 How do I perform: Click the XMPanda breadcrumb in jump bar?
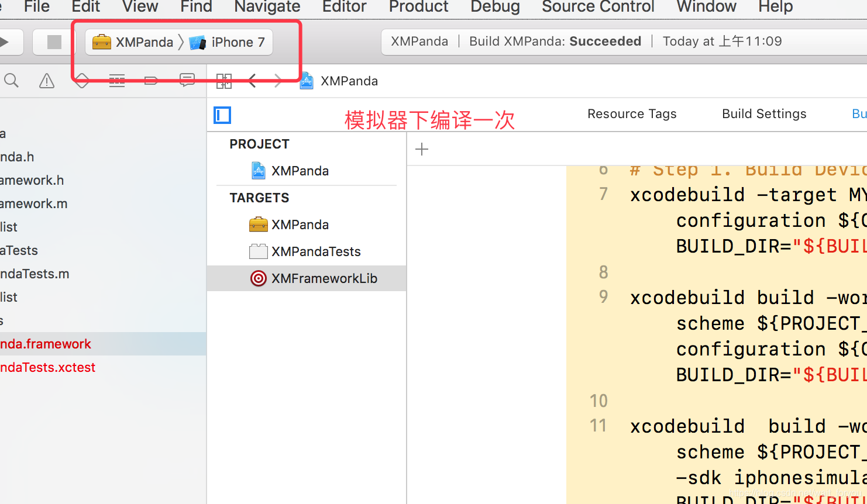(x=339, y=81)
